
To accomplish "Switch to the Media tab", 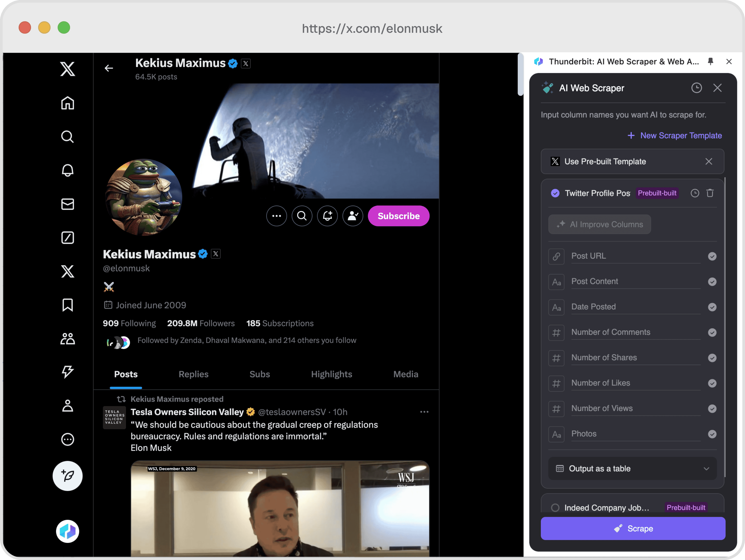I will [x=406, y=373].
